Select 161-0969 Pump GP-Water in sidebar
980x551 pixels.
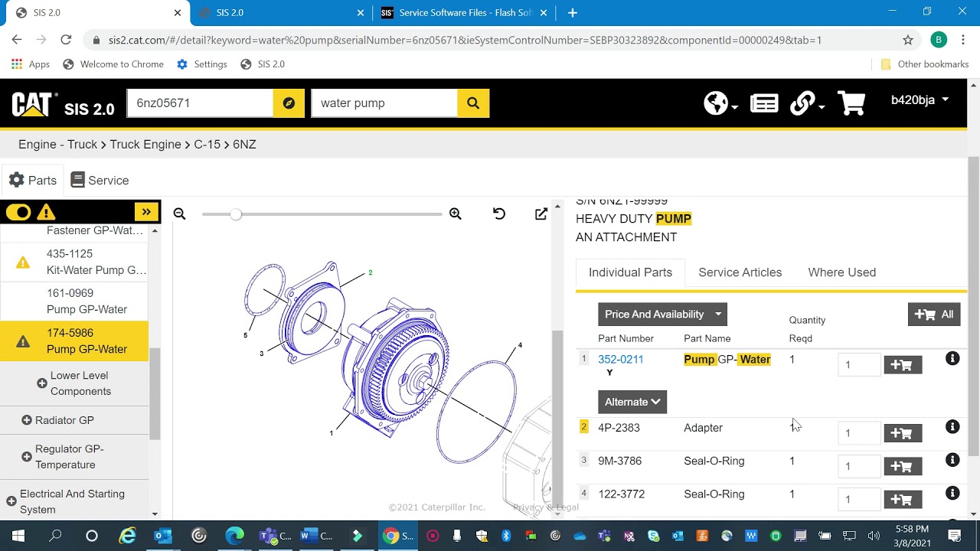74,302
